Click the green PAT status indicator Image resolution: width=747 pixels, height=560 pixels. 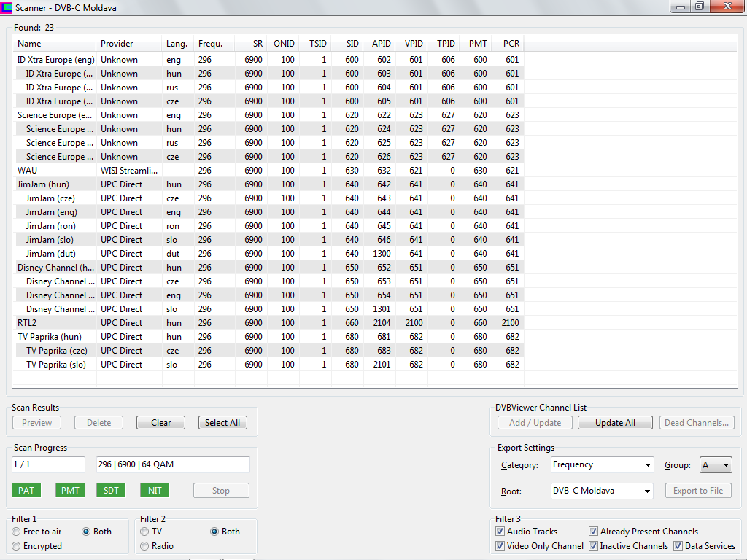26,491
